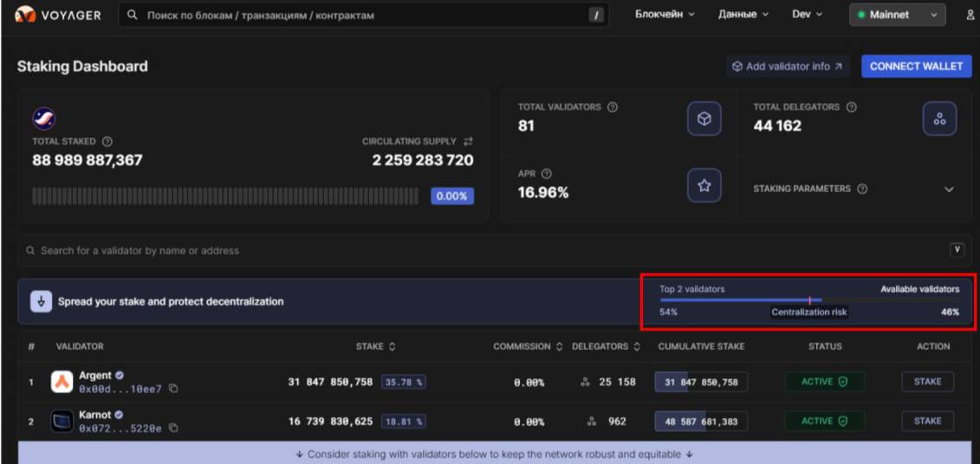The width and height of the screenshot is (980, 464).
Task: Open the Mainnet network dropdown
Action: click(897, 15)
